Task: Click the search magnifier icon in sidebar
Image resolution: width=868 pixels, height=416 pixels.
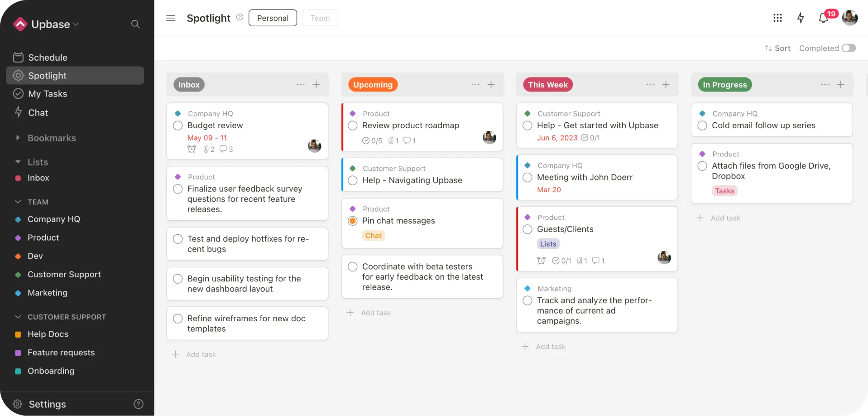Action: (x=135, y=24)
